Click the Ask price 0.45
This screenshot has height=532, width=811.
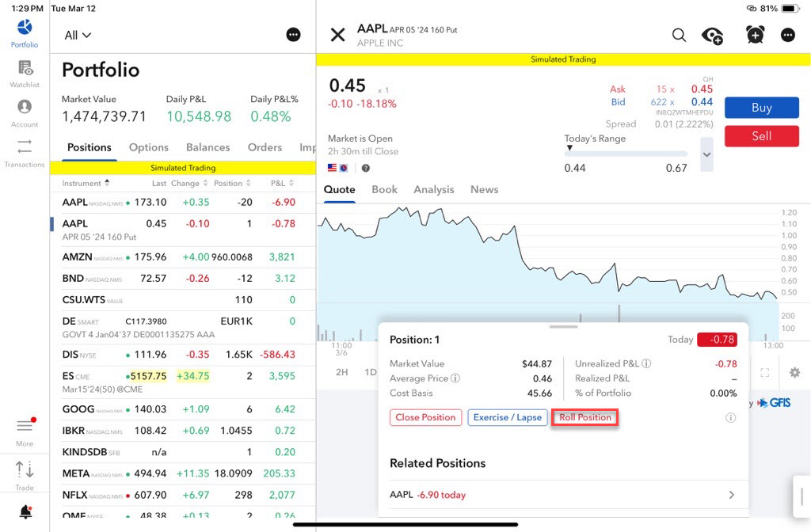[702, 89]
